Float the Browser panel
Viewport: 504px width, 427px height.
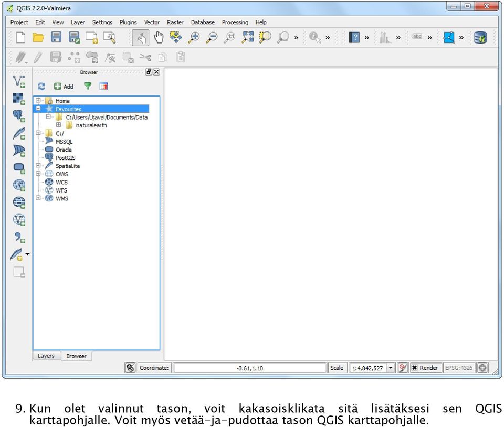pos(149,72)
